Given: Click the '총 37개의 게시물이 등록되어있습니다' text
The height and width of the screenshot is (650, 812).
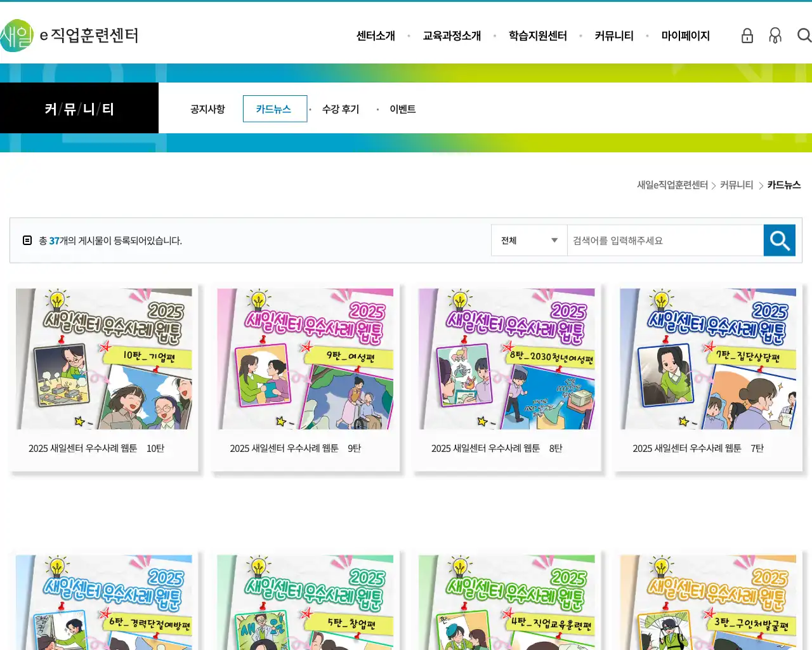Looking at the screenshot, I should (110, 241).
